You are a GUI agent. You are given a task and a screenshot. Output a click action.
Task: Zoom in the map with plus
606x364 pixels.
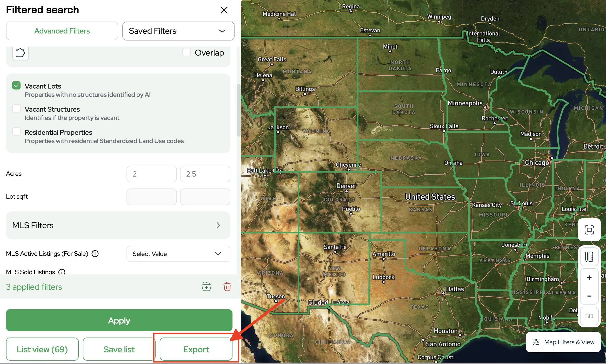click(589, 278)
